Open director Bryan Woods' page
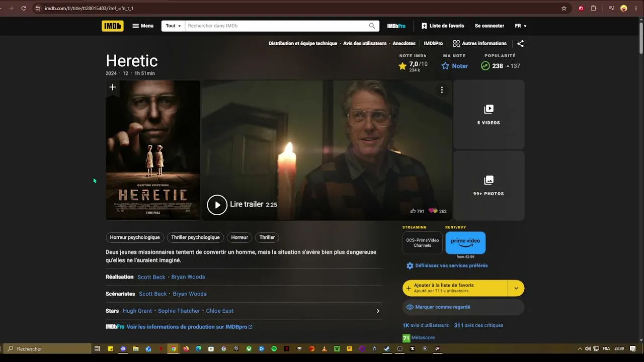644x362 pixels. [x=188, y=277]
